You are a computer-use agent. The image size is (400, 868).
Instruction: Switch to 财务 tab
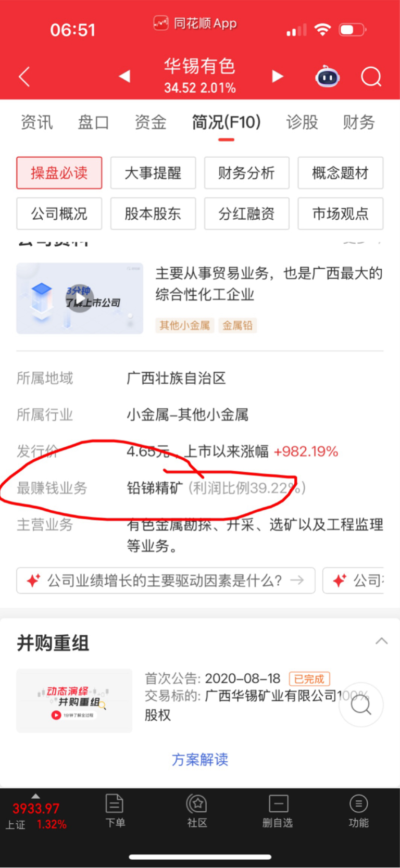click(x=358, y=122)
